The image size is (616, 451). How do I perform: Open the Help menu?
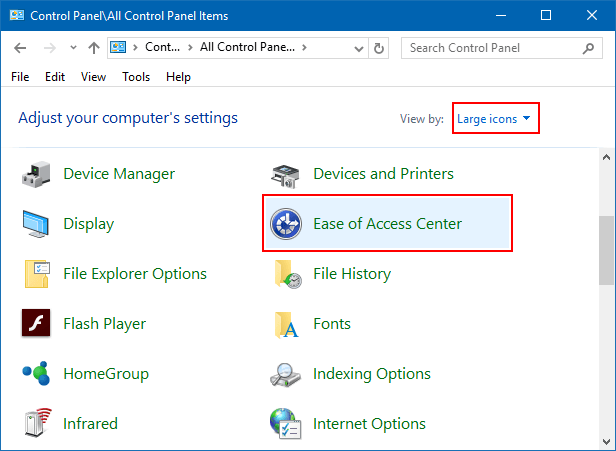point(178,77)
